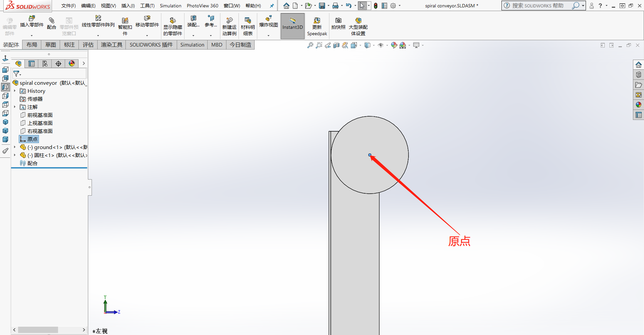
Task: Select Move Component (移动零部件) tool
Action: pyautogui.click(x=147, y=21)
